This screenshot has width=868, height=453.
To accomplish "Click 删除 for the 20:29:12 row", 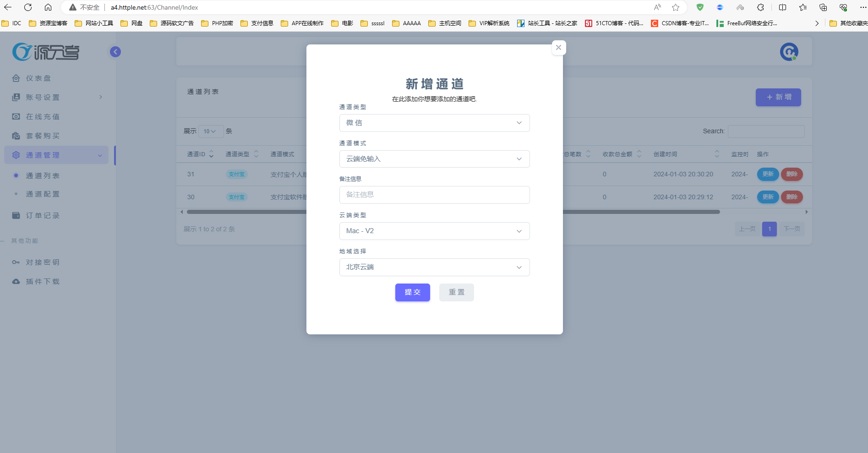I will pyautogui.click(x=792, y=197).
